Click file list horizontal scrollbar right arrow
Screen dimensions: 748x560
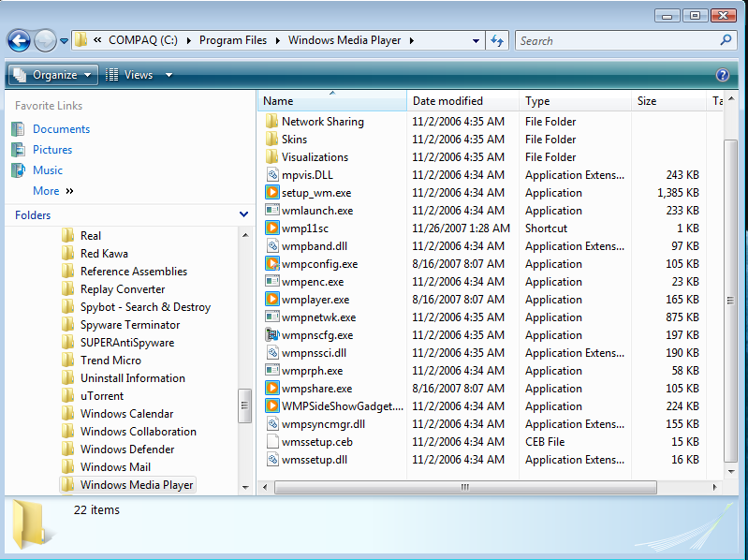(714, 487)
